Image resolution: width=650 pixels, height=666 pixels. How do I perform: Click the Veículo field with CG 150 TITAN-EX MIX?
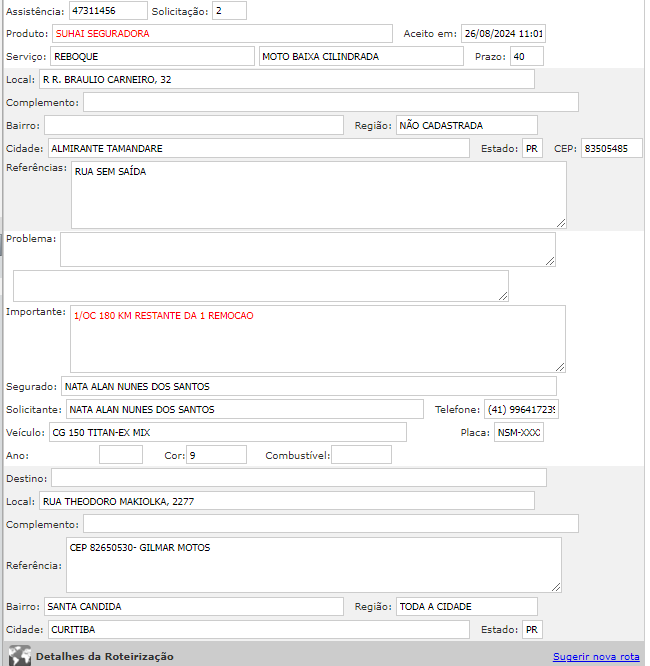pos(227,432)
